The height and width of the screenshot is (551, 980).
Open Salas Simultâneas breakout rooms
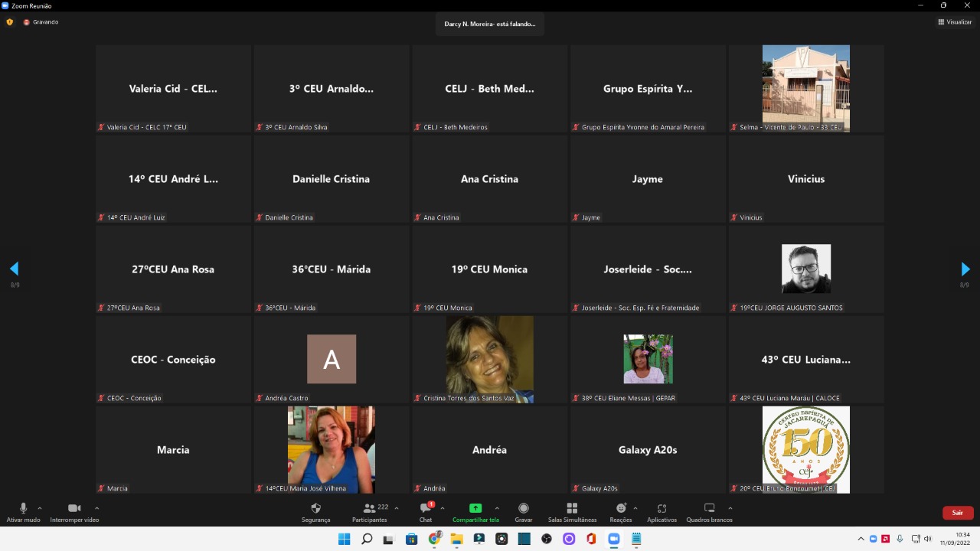coord(572,509)
